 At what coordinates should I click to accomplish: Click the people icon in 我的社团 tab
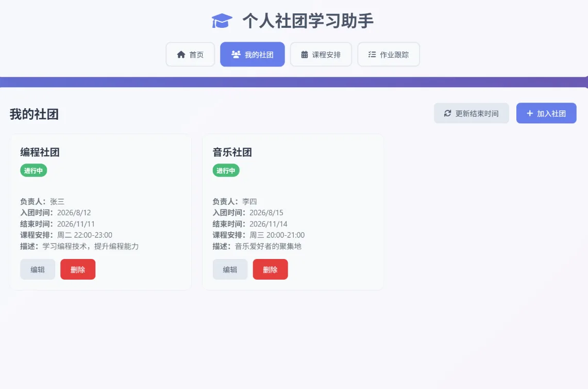point(236,55)
